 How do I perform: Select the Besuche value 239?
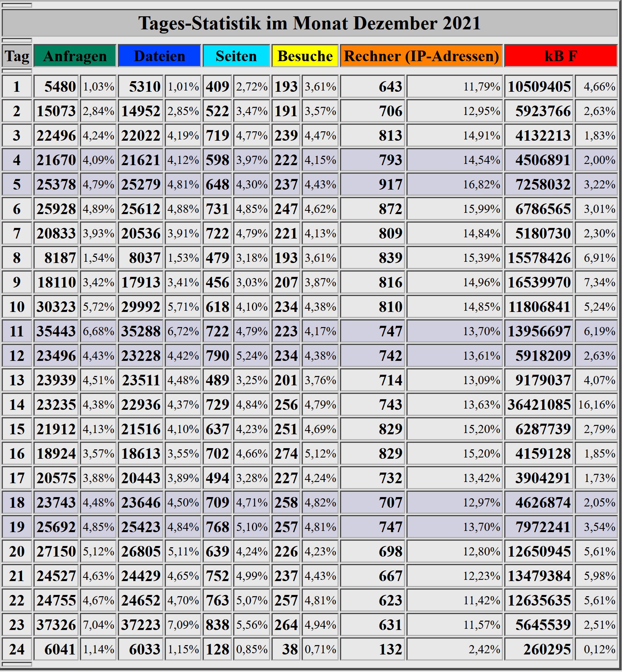(x=286, y=135)
